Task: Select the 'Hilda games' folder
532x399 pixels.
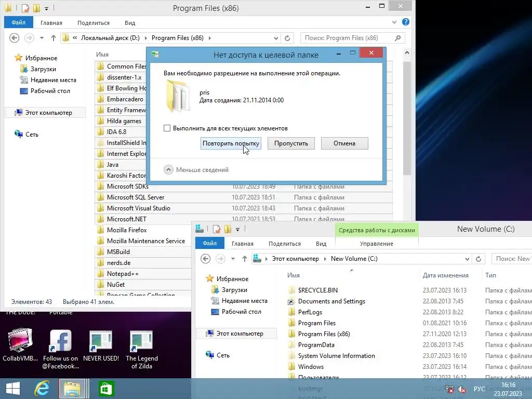Action: point(124,121)
